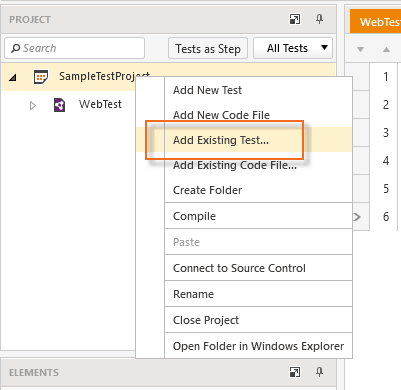Expand step 6 with the chevron
Viewport: 401px width, 390px height.
[x=357, y=217]
